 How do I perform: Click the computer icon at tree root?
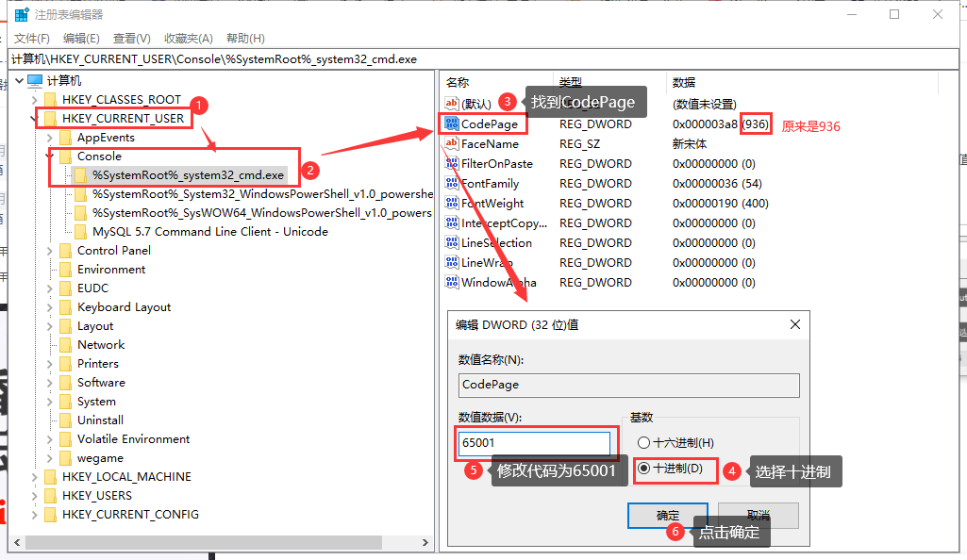[x=35, y=81]
